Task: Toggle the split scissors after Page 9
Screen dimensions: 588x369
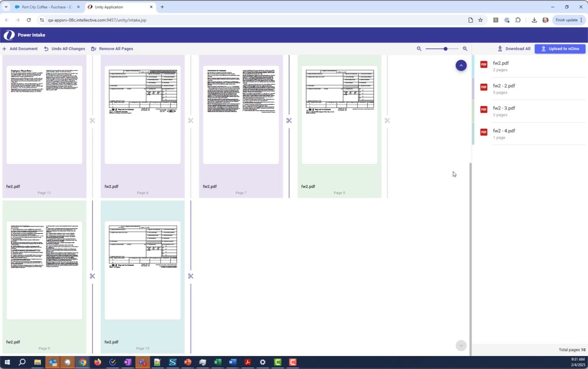Action: pos(92,276)
